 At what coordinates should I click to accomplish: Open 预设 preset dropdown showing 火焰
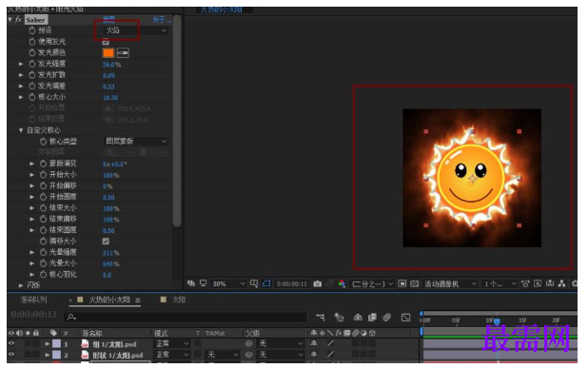(135, 30)
